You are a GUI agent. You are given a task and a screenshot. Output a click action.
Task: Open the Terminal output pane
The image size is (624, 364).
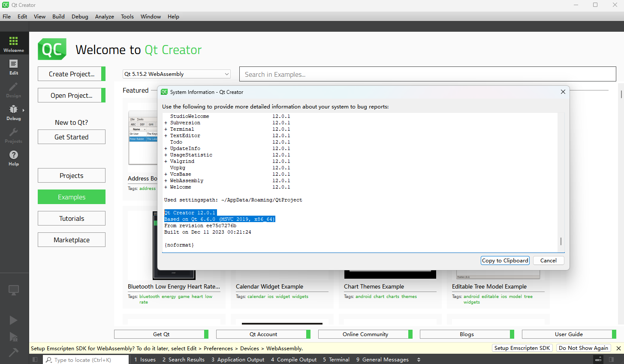pos(336,360)
